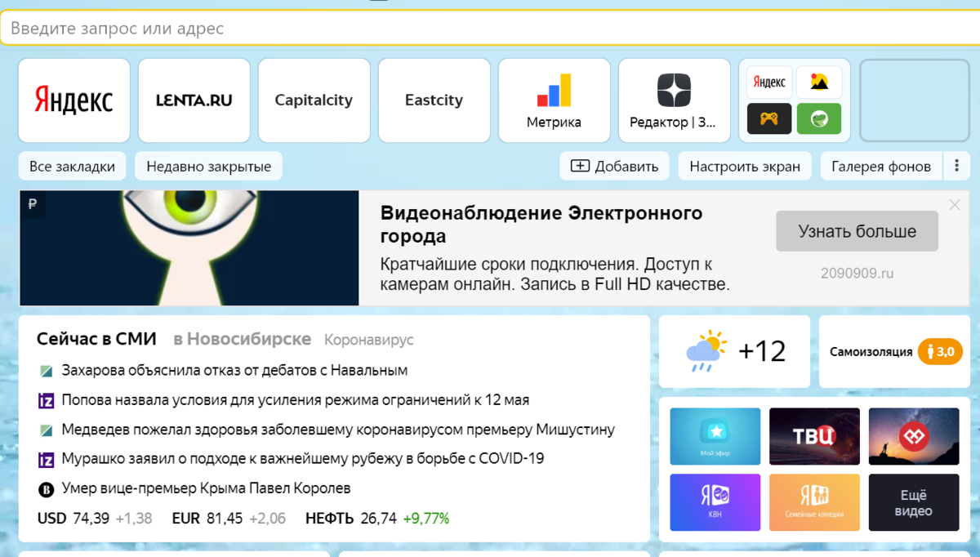Open the Мой эфир video tile

pyautogui.click(x=715, y=436)
